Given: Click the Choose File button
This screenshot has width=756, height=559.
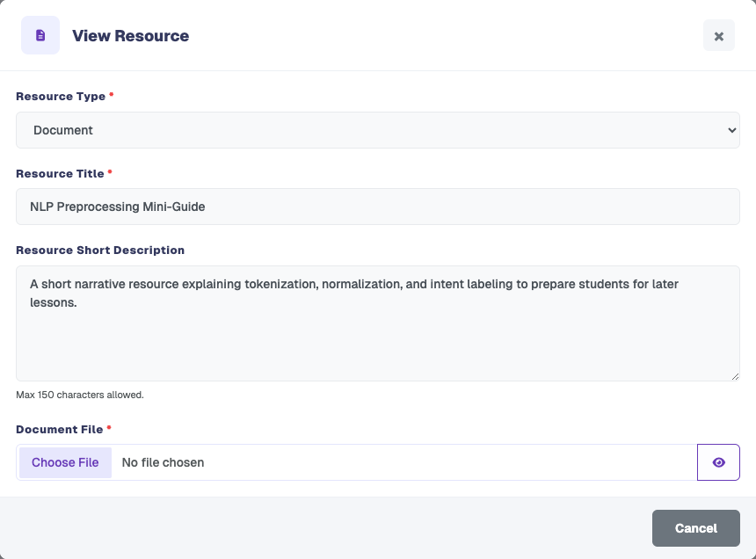Looking at the screenshot, I should pyautogui.click(x=65, y=462).
